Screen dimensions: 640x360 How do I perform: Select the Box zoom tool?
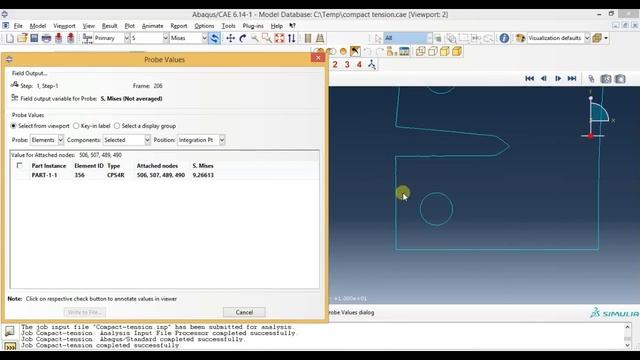click(267, 38)
